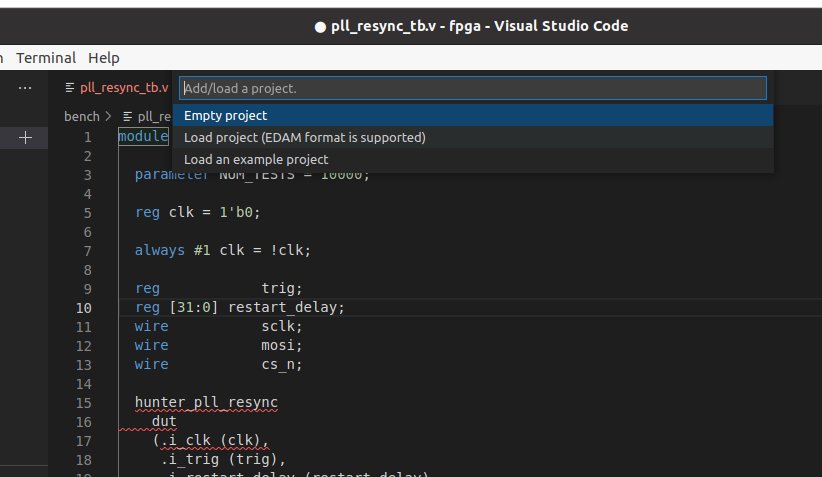Pick Load an example project
This screenshot has width=822, height=477.
[473, 159]
